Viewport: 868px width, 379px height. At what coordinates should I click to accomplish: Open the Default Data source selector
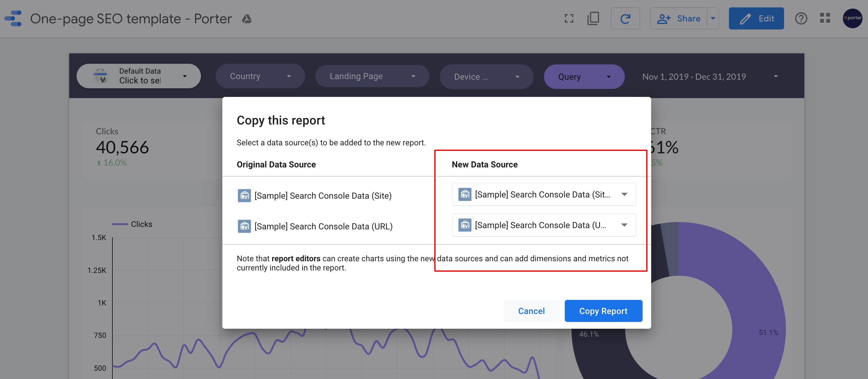[x=138, y=76]
